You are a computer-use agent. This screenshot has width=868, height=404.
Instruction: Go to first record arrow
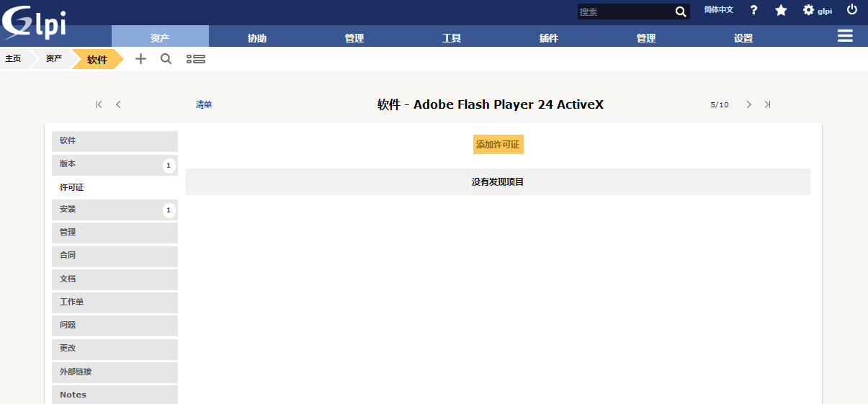(99, 104)
